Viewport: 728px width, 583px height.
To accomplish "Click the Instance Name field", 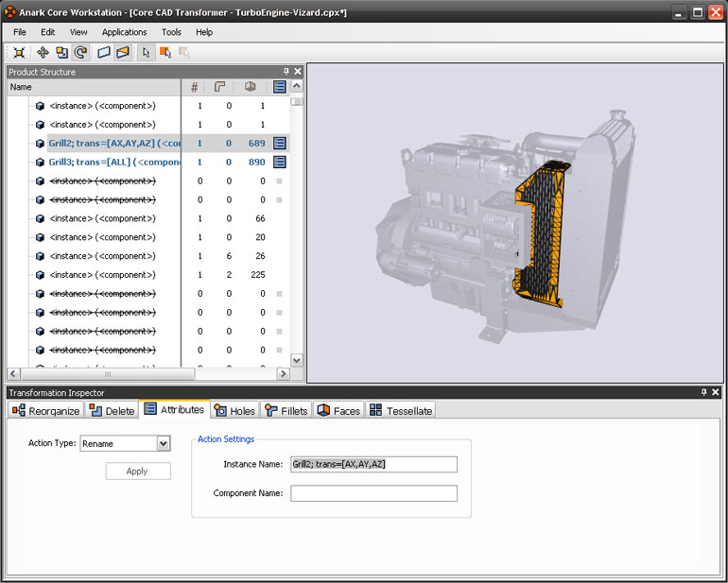I will click(373, 464).
